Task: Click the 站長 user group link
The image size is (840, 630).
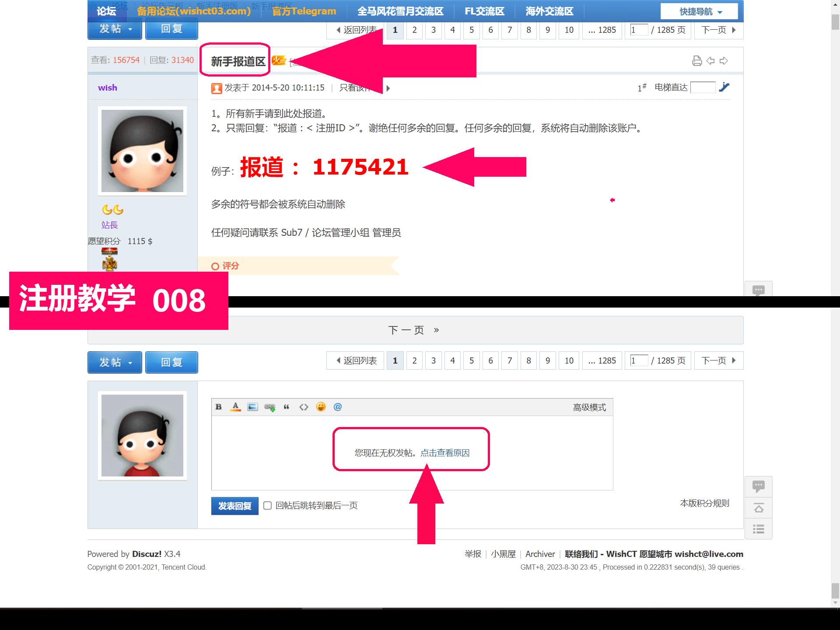Action: tap(110, 225)
